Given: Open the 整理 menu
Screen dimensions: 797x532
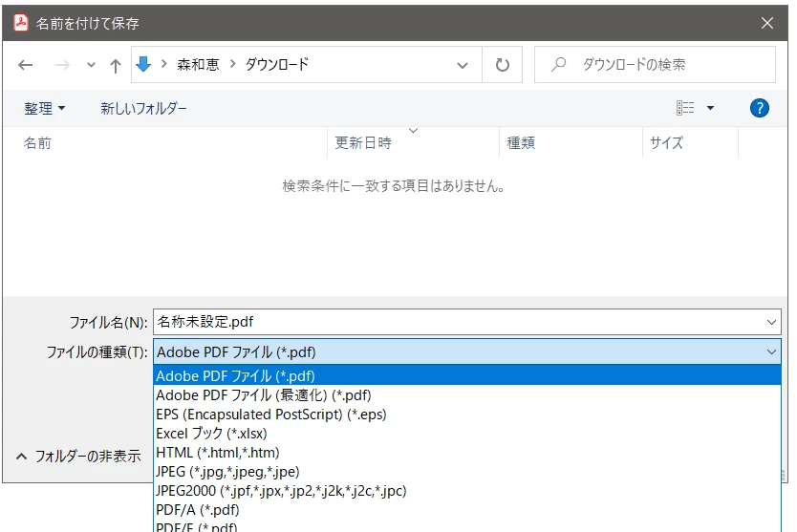Looking at the screenshot, I should pos(45,108).
